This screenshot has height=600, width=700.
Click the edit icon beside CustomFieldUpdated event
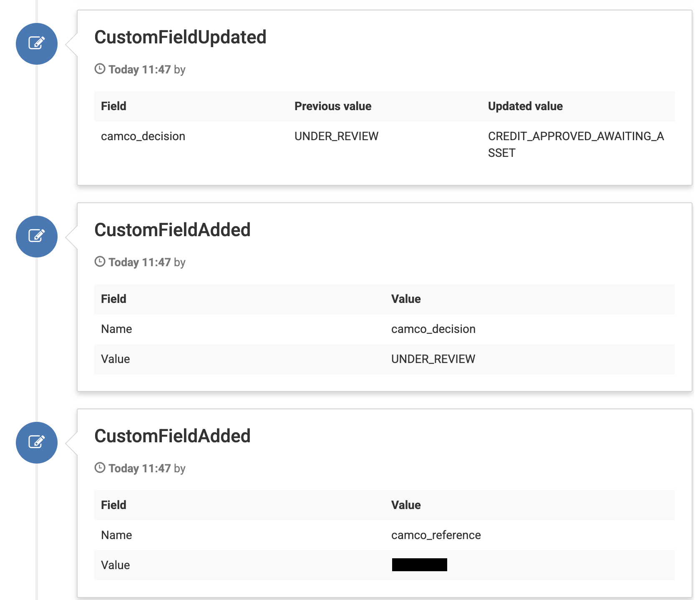tap(36, 44)
